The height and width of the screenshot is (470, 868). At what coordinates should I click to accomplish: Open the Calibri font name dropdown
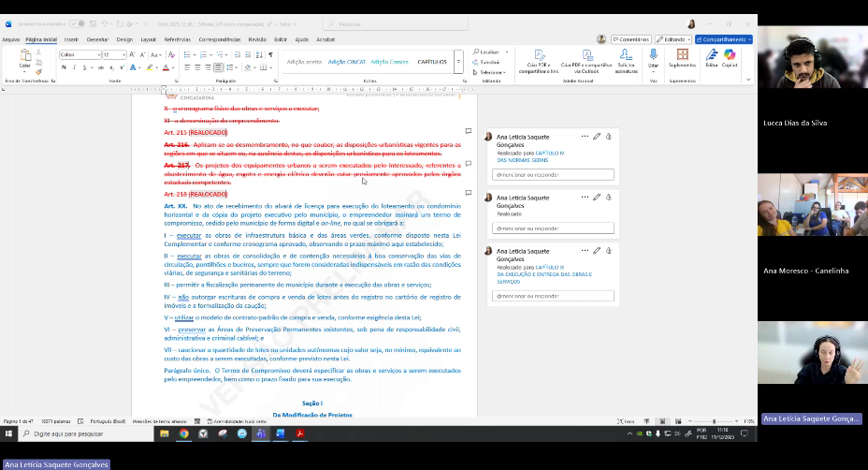pos(80,55)
